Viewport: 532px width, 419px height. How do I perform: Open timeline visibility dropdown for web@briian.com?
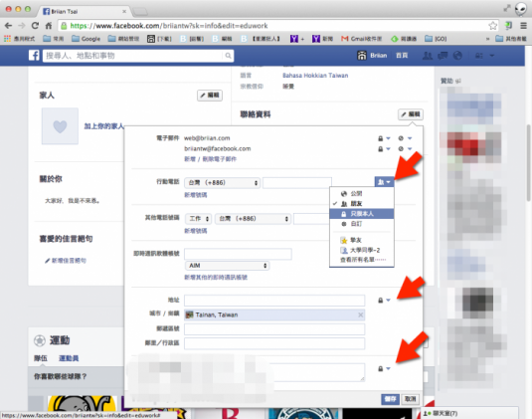click(x=405, y=138)
